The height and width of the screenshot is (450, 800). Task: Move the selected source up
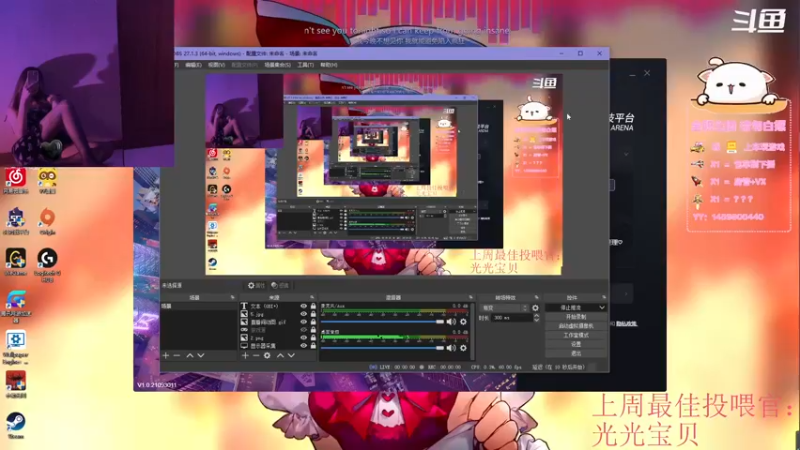click(x=280, y=355)
